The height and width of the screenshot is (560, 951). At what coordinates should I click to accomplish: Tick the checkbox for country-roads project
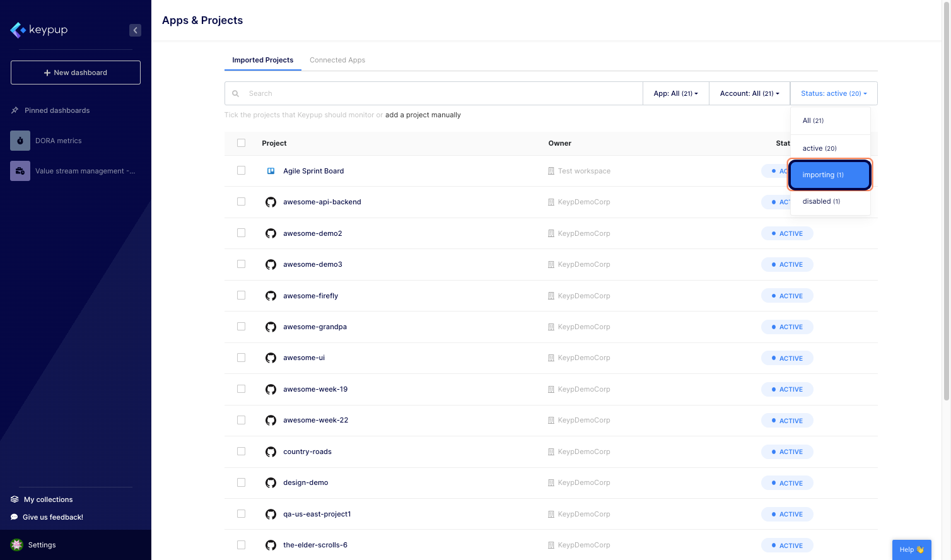(x=241, y=451)
